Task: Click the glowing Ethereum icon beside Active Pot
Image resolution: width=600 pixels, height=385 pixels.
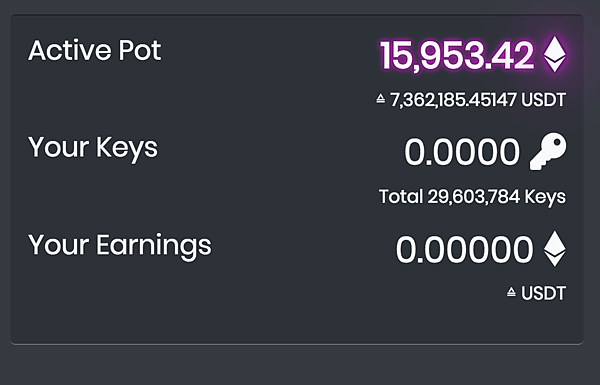Action: point(554,54)
